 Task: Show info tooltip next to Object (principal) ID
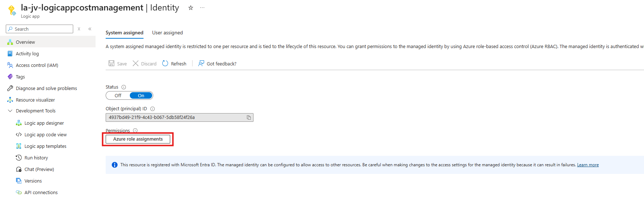pyautogui.click(x=153, y=109)
